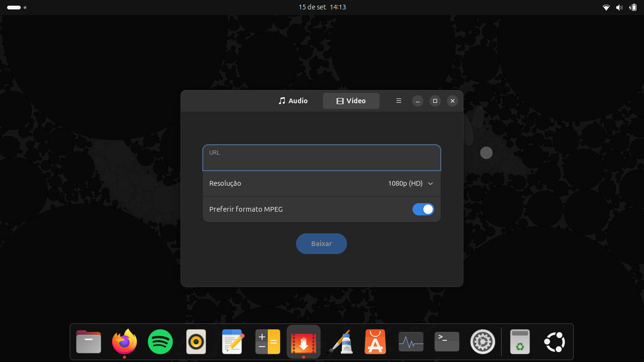Switch to the Audio tab
This screenshot has height=362, width=644.
pos(293,101)
